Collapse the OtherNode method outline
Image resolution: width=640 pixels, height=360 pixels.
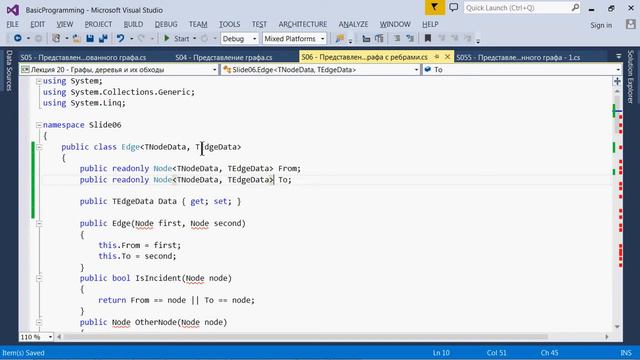[39, 322]
